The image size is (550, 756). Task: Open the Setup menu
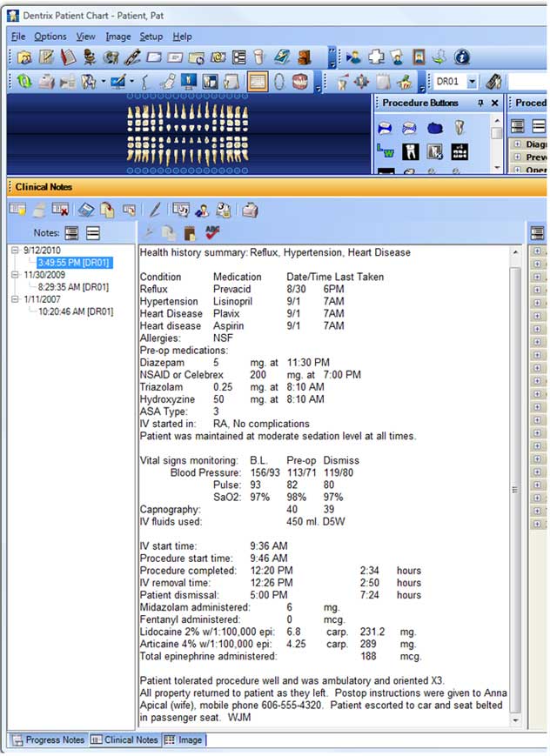[151, 37]
